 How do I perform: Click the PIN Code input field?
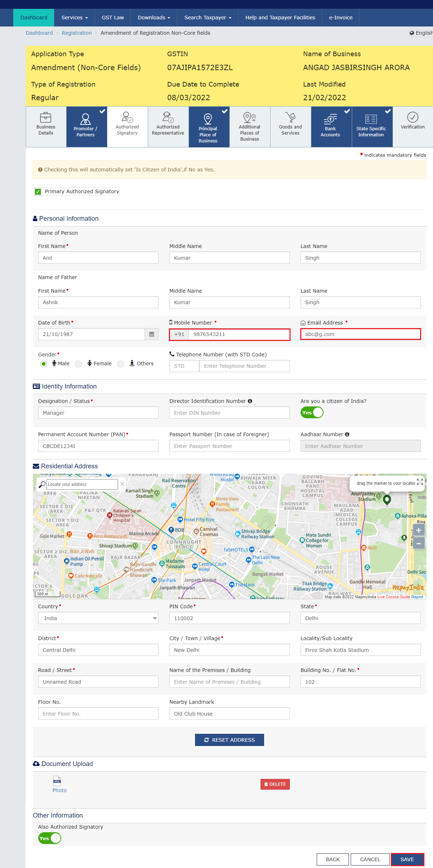coord(229,618)
